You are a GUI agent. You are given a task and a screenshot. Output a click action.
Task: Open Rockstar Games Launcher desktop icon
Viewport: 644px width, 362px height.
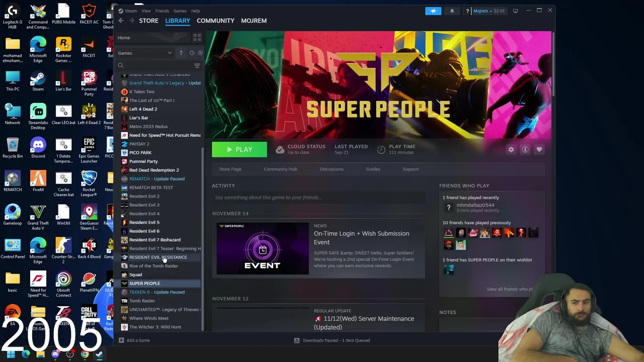pos(63,50)
